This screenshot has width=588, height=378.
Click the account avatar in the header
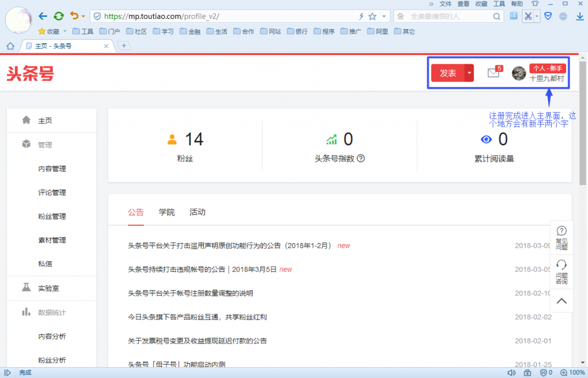[x=519, y=73]
